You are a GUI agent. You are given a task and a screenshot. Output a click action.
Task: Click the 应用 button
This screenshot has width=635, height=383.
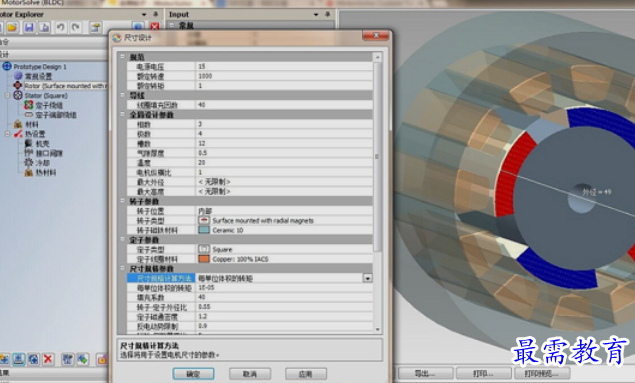pyautogui.click(x=305, y=374)
